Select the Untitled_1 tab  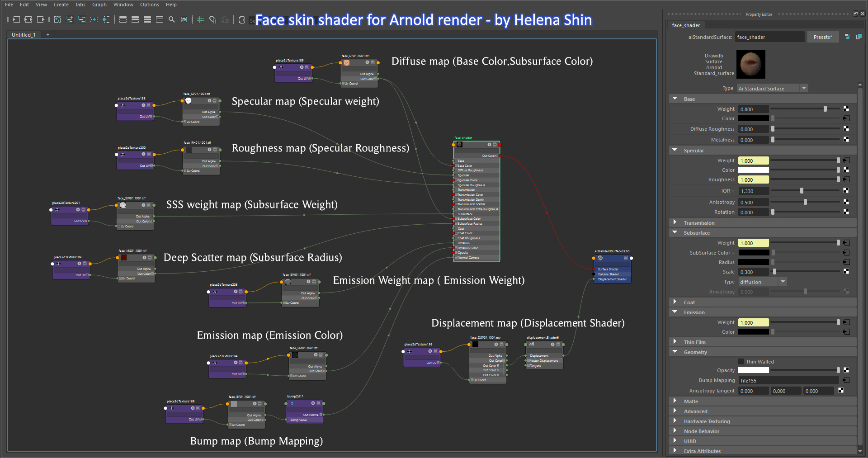(x=24, y=34)
